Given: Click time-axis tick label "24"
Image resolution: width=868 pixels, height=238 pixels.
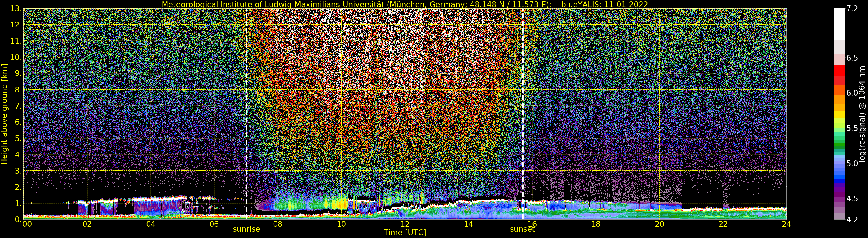Looking at the screenshot, I should 786,224.
